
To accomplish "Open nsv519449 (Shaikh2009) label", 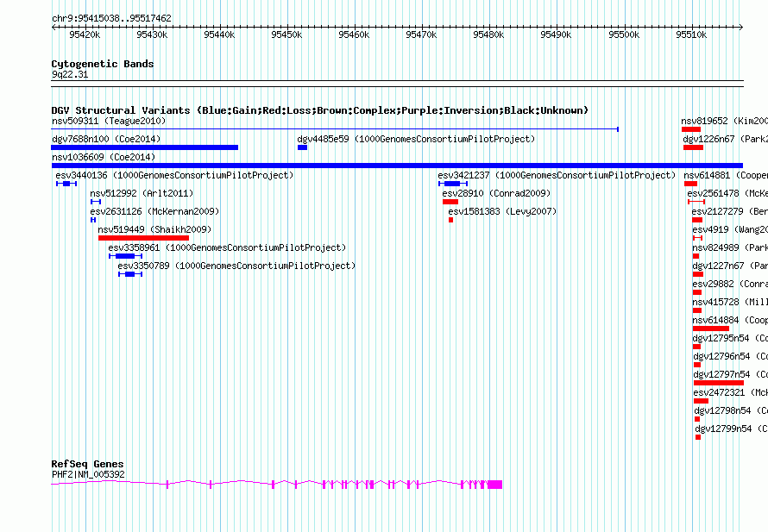I will click(x=154, y=229).
